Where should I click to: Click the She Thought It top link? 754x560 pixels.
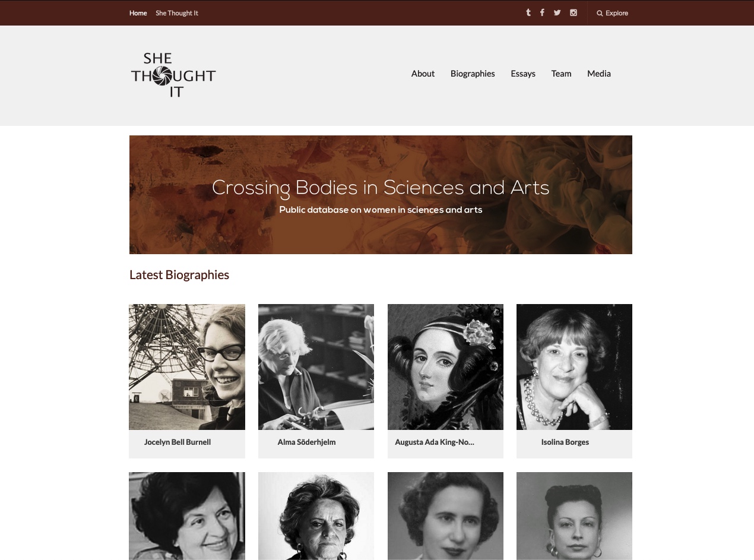click(x=177, y=13)
